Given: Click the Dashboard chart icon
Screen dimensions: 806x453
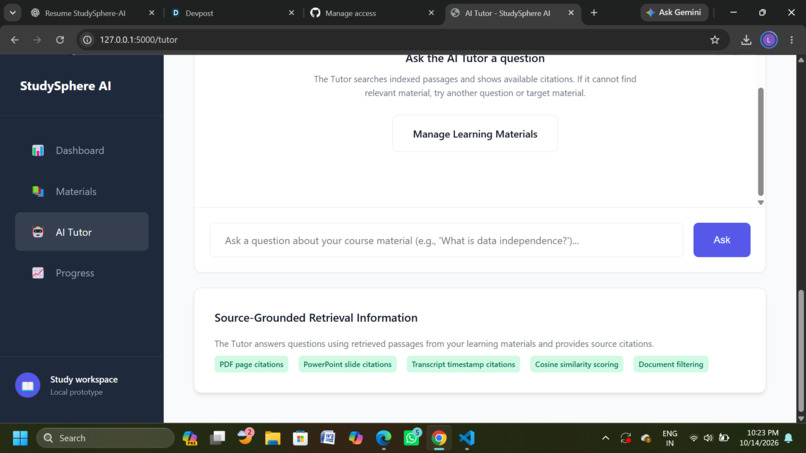Looking at the screenshot, I should click(38, 151).
